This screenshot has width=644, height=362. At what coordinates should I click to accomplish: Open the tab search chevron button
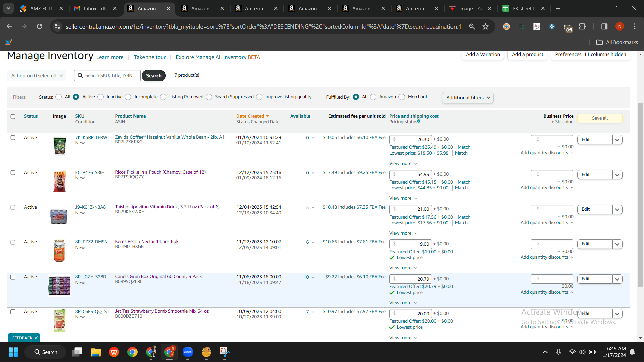click(8, 8)
